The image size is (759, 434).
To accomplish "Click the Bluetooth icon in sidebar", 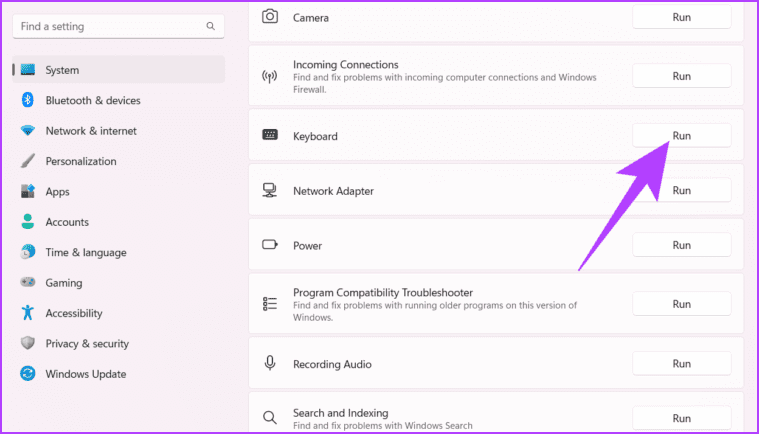I will click(x=28, y=100).
